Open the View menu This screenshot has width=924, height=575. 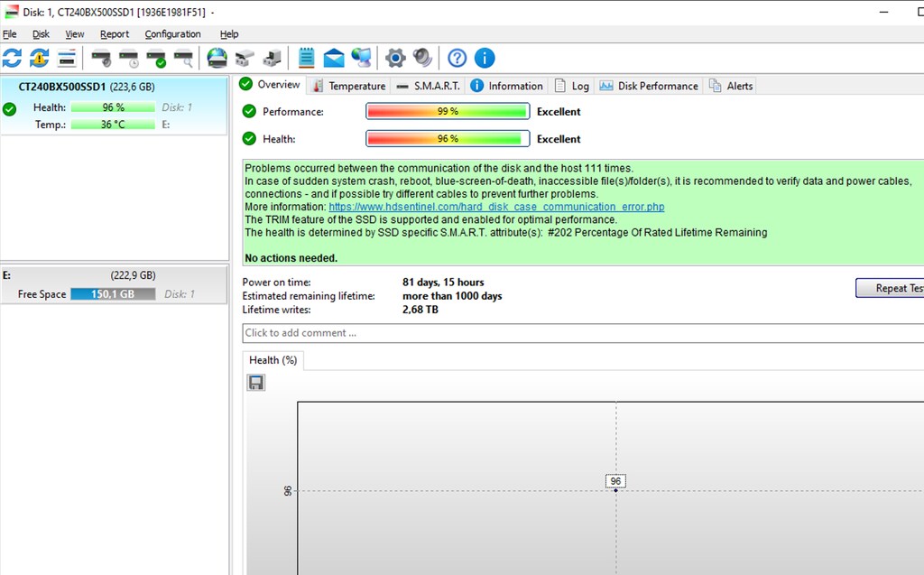pyautogui.click(x=74, y=34)
